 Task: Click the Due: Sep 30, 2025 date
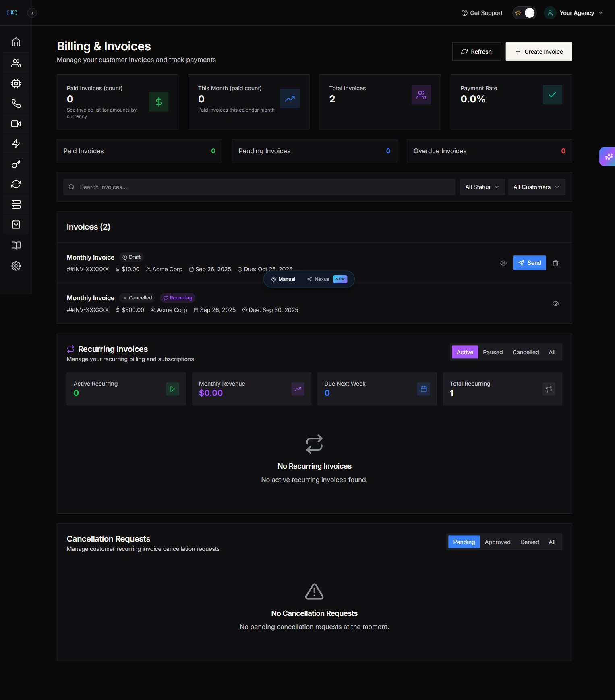270,310
